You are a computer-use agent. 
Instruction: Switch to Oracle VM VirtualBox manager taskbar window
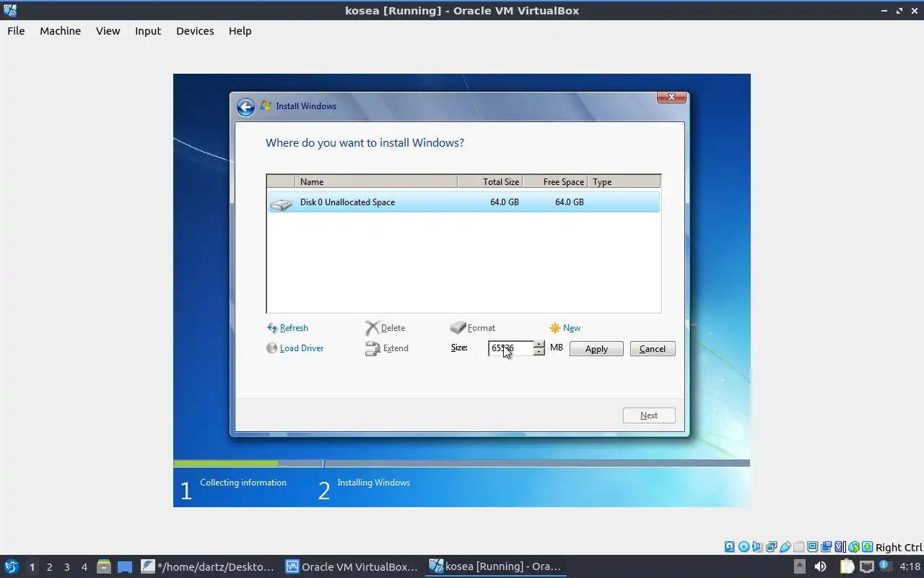tap(352, 566)
